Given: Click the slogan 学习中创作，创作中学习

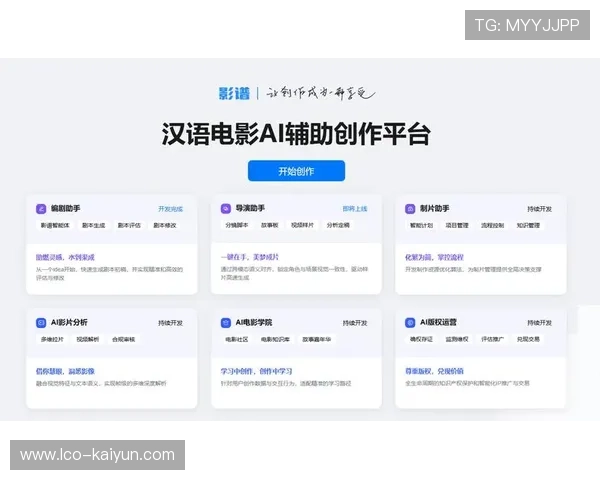Looking at the screenshot, I should [x=256, y=371].
